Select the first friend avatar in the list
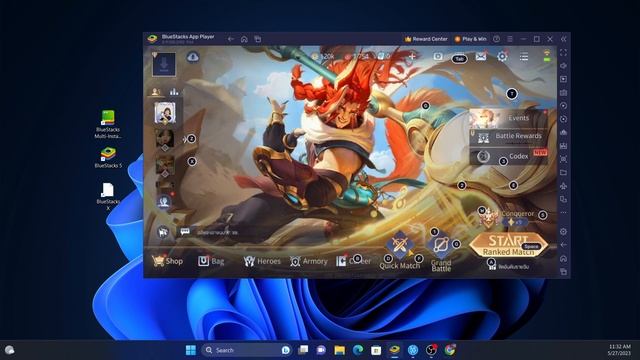The image size is (640, 360). click(165, 113)
